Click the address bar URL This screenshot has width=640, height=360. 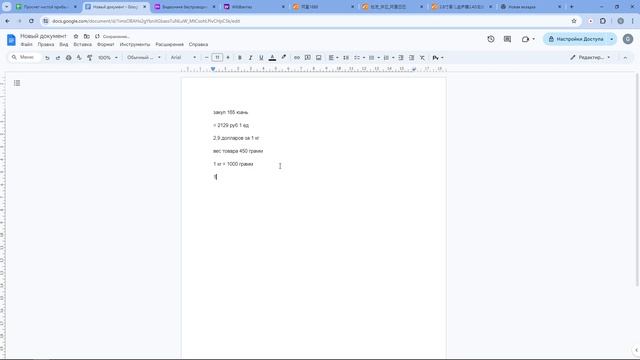146,21
